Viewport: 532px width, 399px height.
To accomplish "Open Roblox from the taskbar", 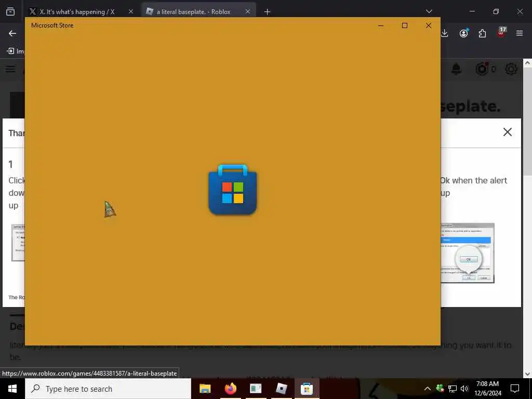I will click(281, 389).
